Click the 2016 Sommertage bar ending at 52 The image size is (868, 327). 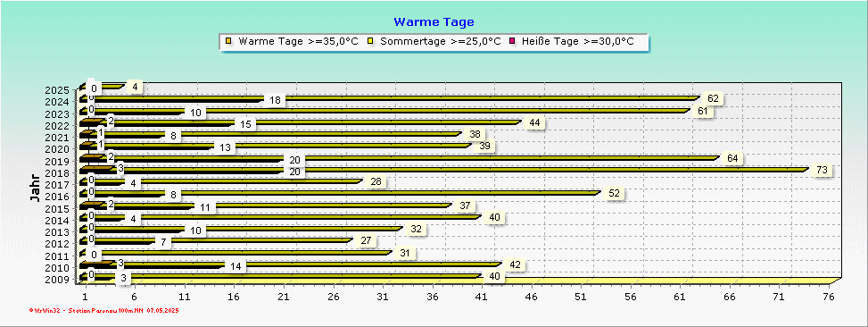tap(342, 193)
